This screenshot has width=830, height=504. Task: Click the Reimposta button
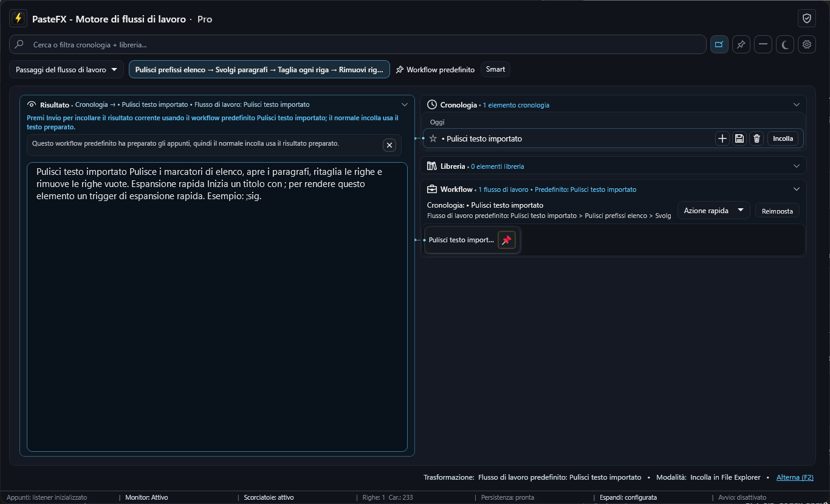point(777,211)
